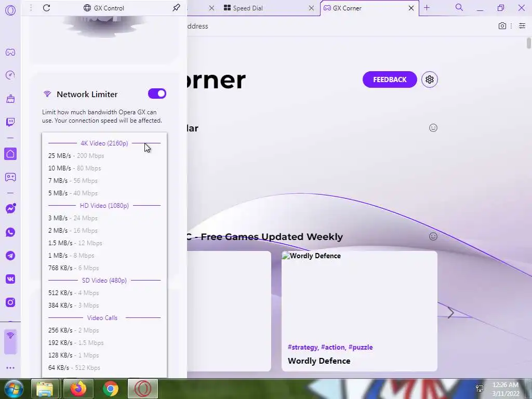This screenshot has width=532, height=399.
Task: Click the Wordly Defence title link
Action: click(319, 361)
